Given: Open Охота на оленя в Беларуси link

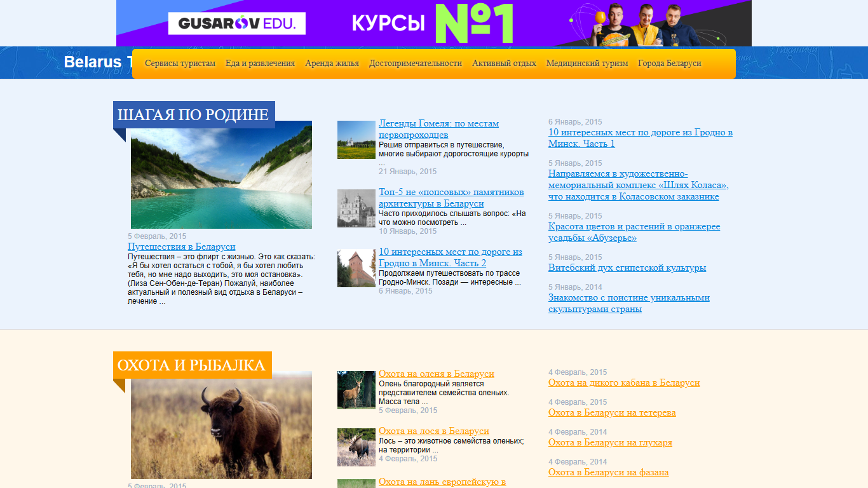Looking at the screenshot, I should 437,374.
